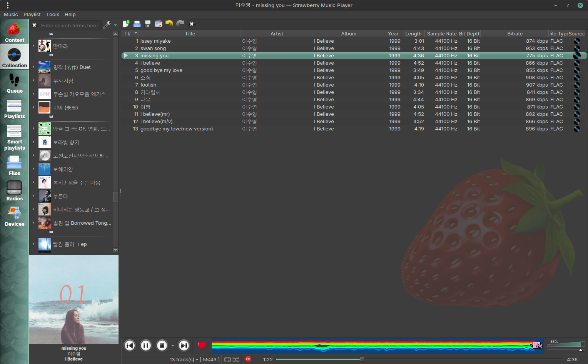The image size is (588, 364).
Task: Click the track seek slider handle
Action: 362,359
